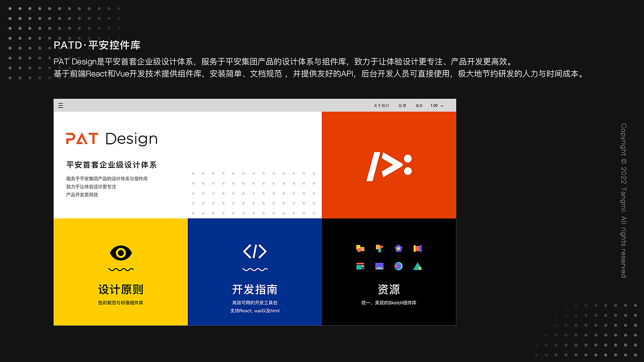The image size is (644, 362).
Task: Click the 产品开发更高效 line
Action: (x=82, y=195)
